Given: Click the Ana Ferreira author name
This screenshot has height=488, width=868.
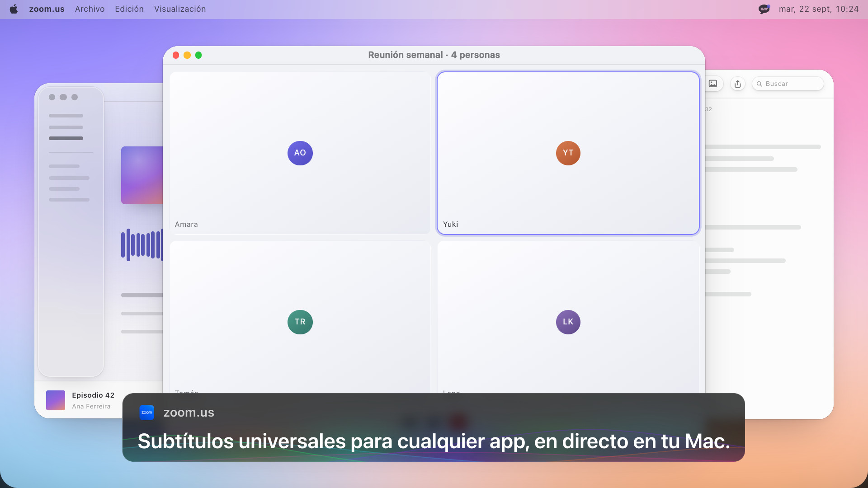Looking at the screenshot, I should coord(91,406).
